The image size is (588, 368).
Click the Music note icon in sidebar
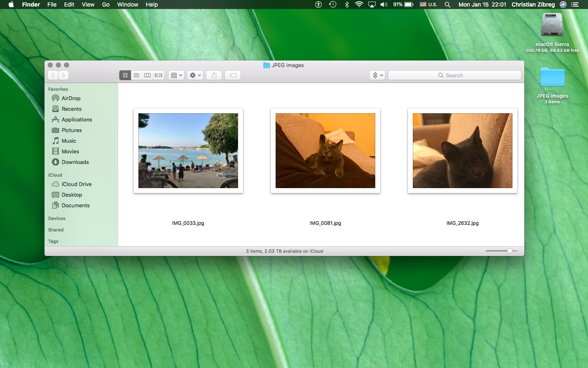click(56, 141)
